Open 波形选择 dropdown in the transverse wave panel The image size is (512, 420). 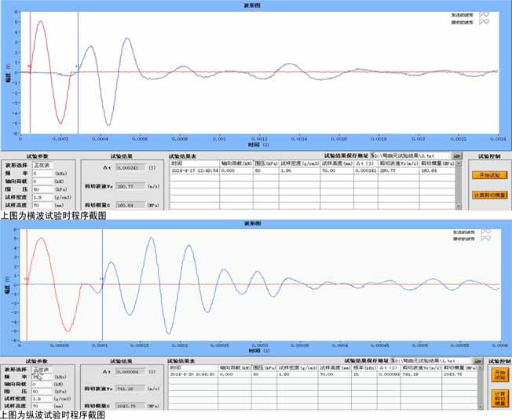point(42,166)
